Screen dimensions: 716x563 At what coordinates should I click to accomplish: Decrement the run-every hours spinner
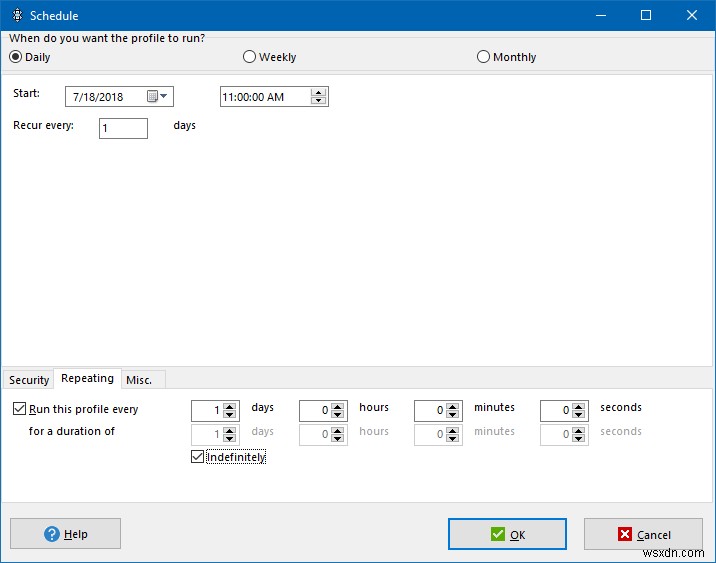tap(337, 415)
